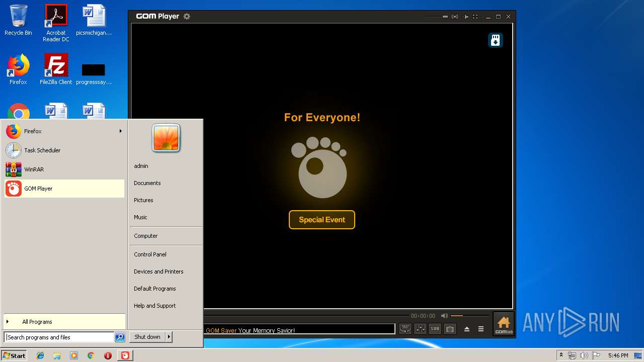
Task: Select the Recycle Bin desktop icon
Action: click(18, 20)
